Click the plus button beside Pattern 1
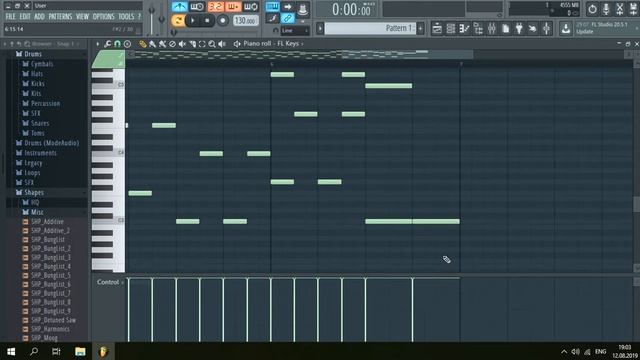The image size is (640, 360). point(420,29)
